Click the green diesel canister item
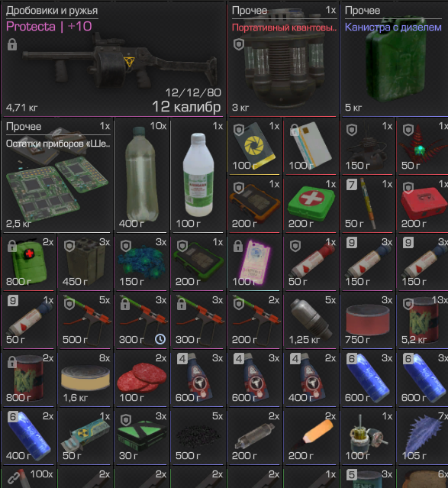 395,59
